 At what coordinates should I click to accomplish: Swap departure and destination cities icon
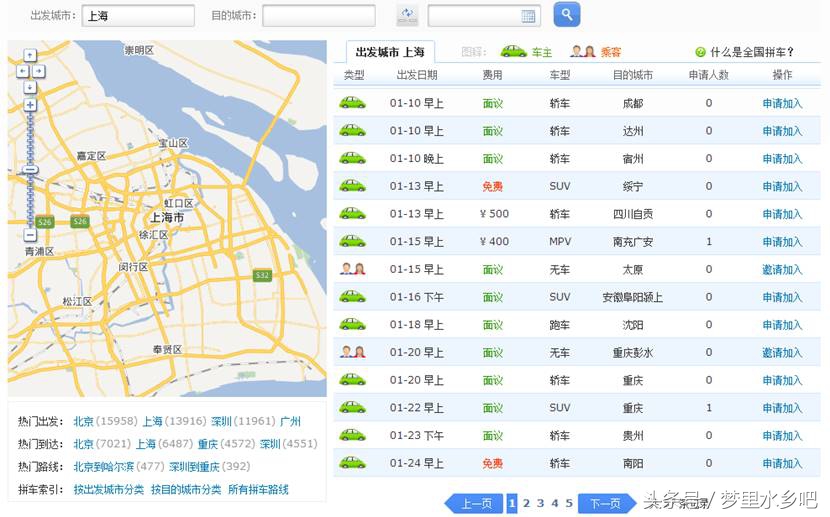click(x=407, y=15)
